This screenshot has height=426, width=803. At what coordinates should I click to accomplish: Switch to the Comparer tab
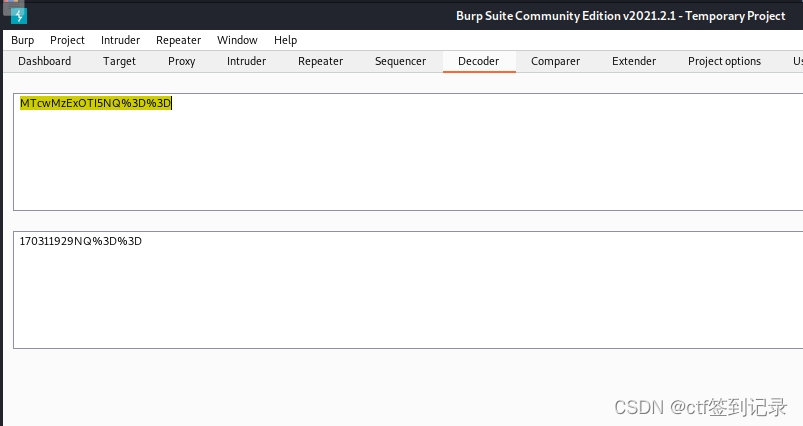555,61
